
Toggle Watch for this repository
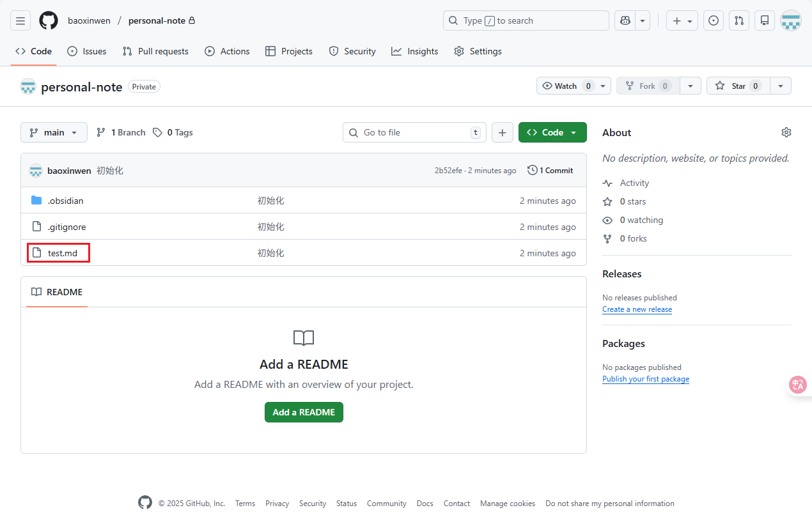[x=566, y=86]
